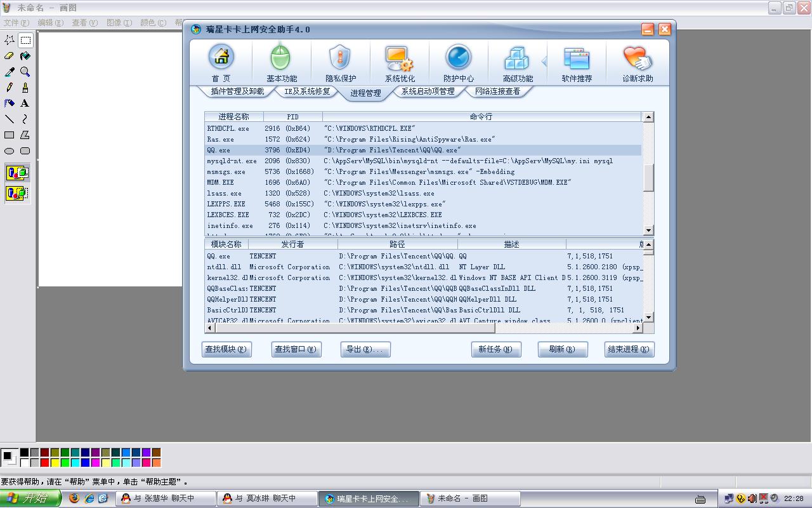
Task: Choose the Brush tool in Paint
Action: coord(25,88)
